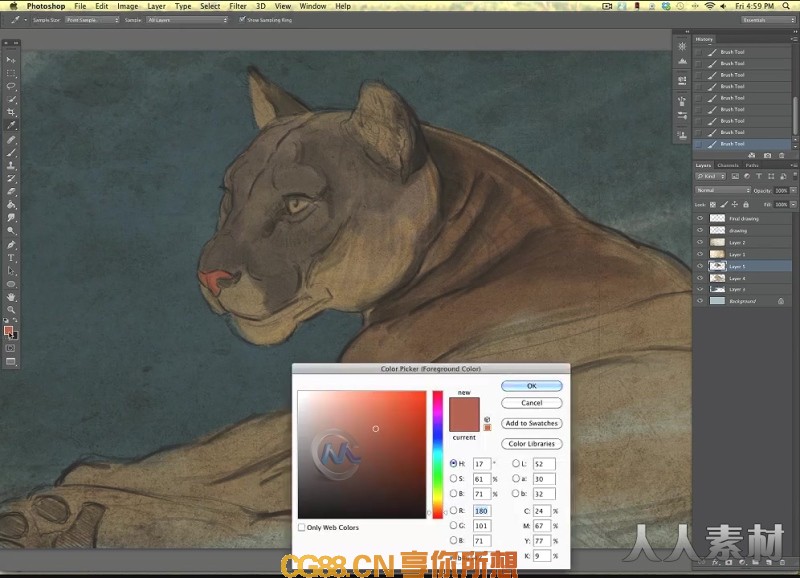Image resolution: width=800 pixels, height=578 pixels.
Task: Change screen mode icon in toolbox
Action: coord(11,362)
